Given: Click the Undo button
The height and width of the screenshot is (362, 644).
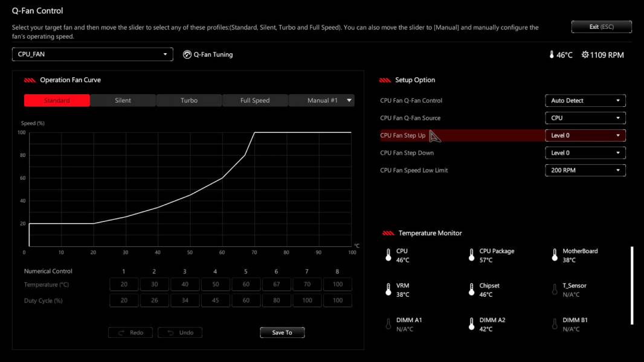Looking at the screenshot, I should click(x=180, y=332).
